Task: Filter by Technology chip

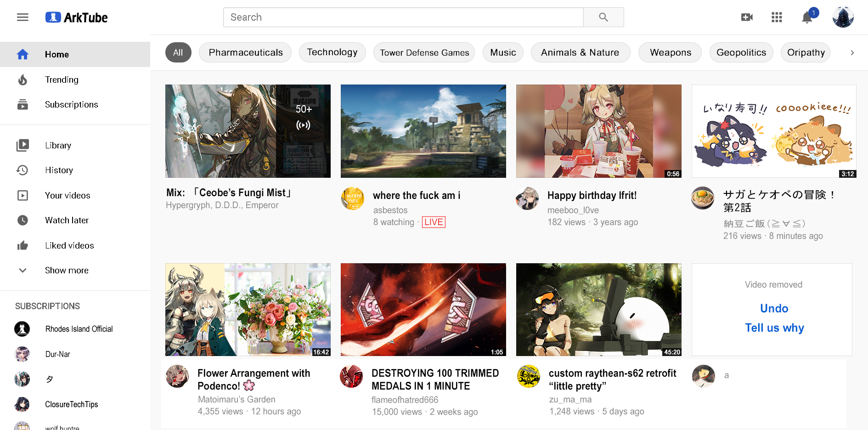Action: pyautogui.click(x=332, y=53)
